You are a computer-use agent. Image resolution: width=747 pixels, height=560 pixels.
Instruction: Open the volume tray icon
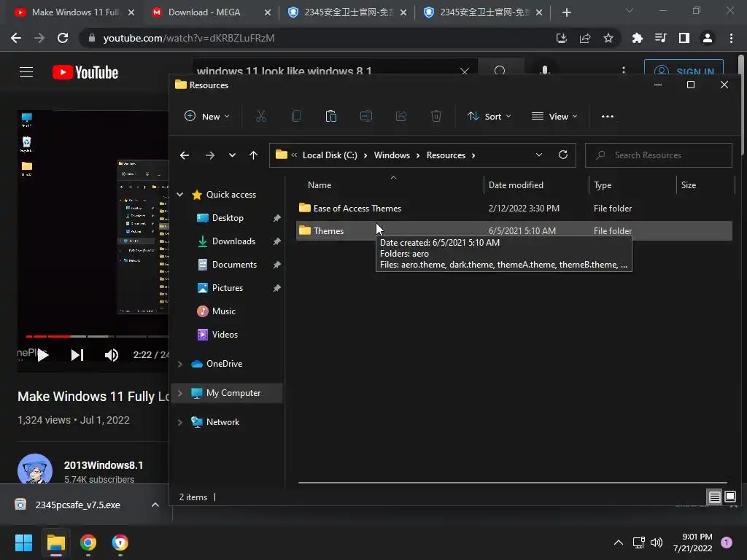[x=657, y=542]
